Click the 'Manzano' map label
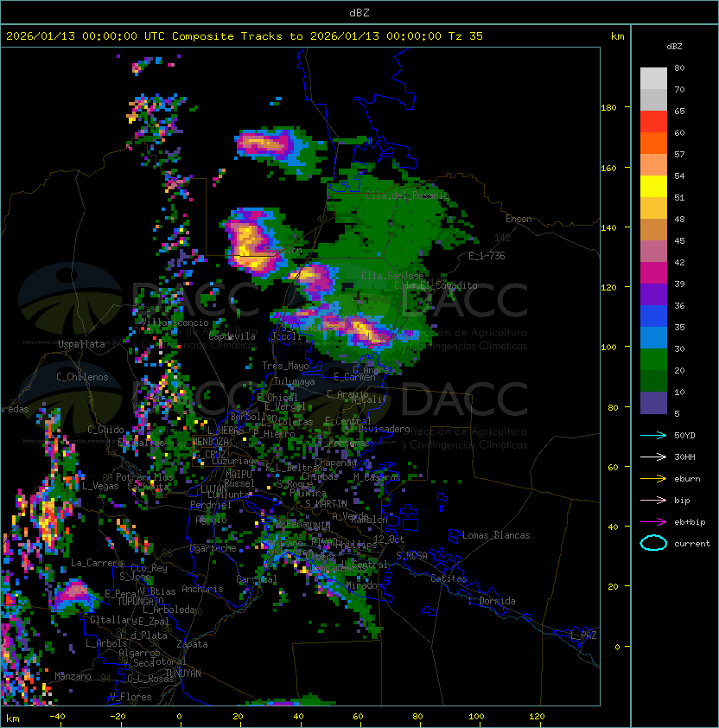The image size is (719, 728). click(73, 676)
